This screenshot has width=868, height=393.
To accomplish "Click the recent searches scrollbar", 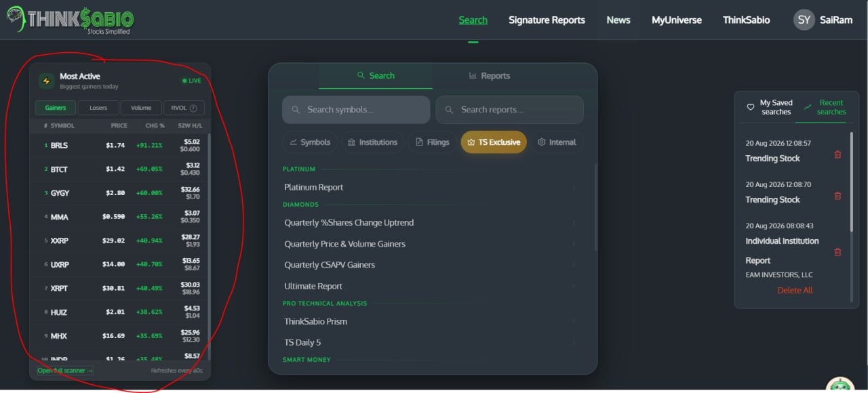I will pos(852,182).
